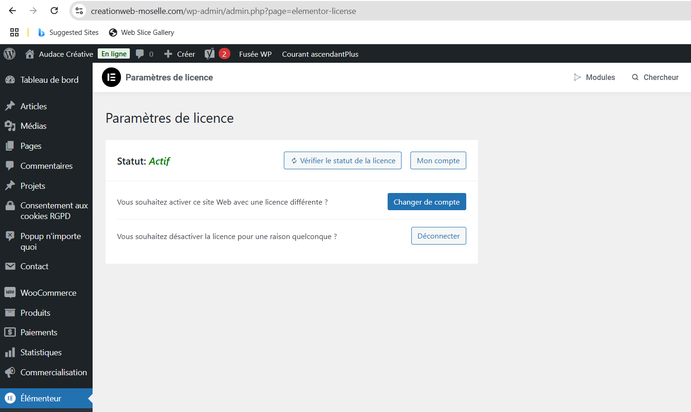Screen dimensions: 691x412
Task: Click the Changer de compte button
Action: [x=426, y=202]
